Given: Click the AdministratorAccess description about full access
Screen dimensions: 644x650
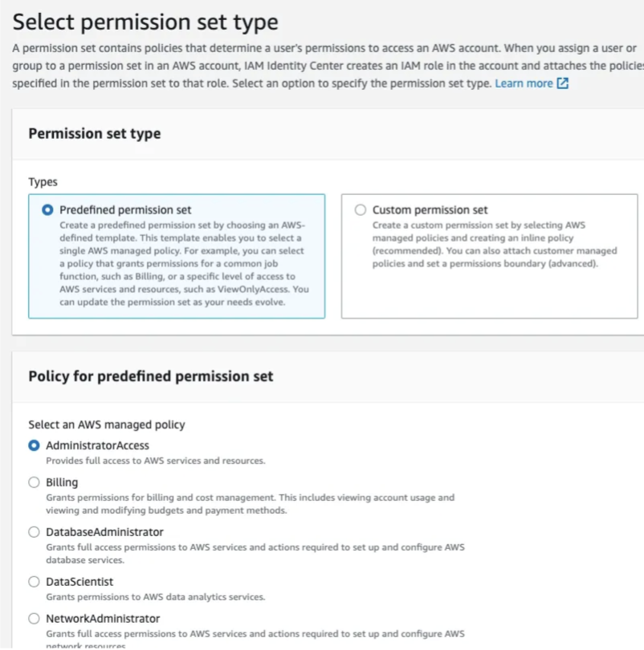Looking at the screenshot, I should click(x=155, y=461).
